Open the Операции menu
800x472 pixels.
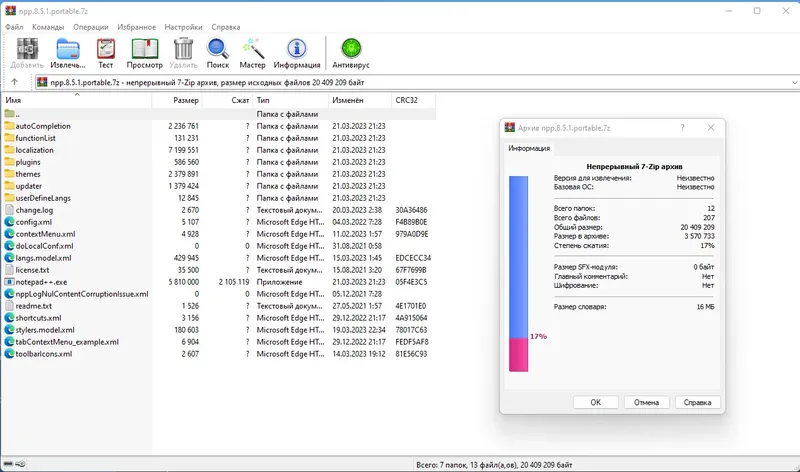[91, 27]
